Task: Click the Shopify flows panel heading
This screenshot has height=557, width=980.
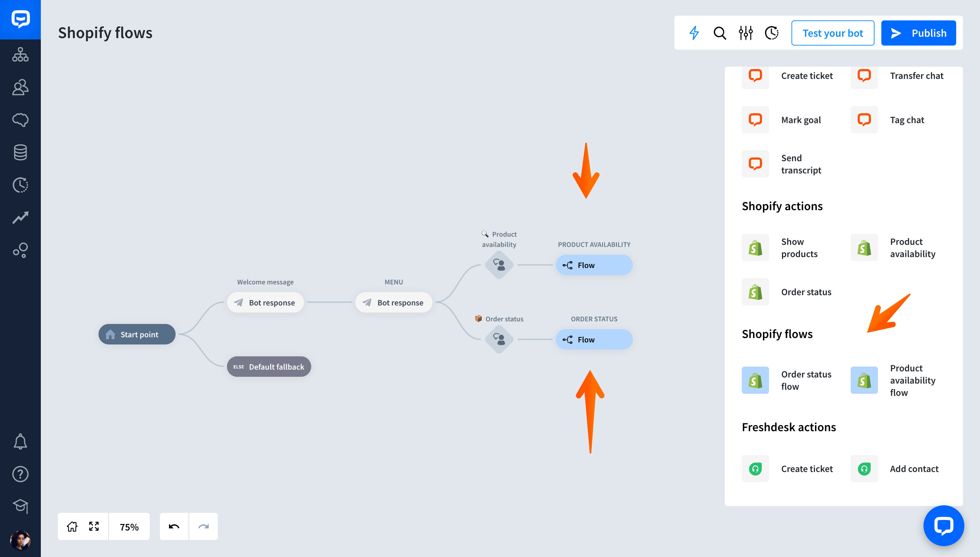Action: point(777,334)
